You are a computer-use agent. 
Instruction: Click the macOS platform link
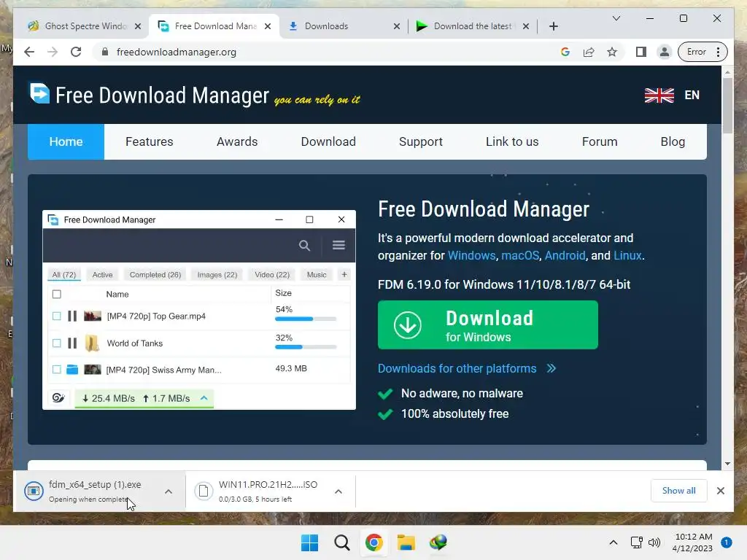tap(519, 255)
